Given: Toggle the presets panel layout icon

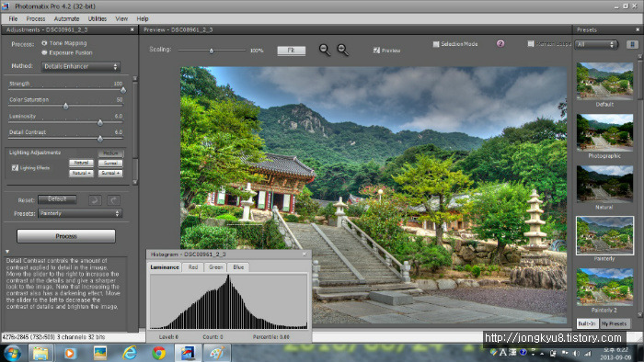Looking at the screenshot, I should [x=632, y=44].
